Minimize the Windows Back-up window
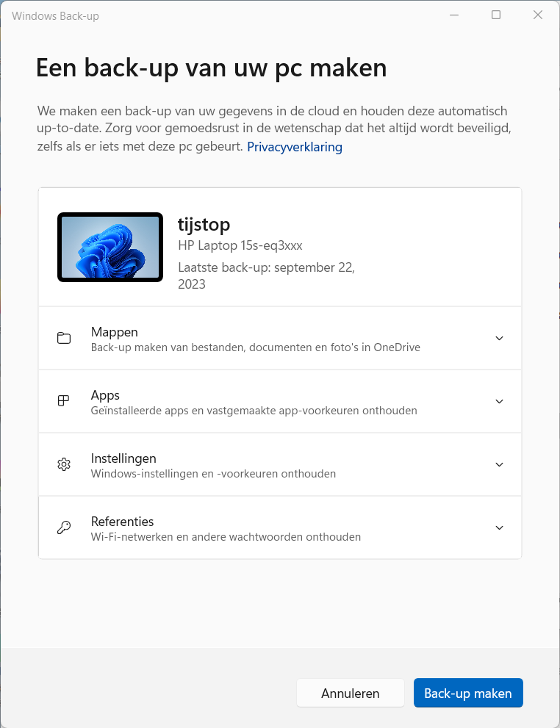This screenshot has height=728, width=560. (453, 15)
